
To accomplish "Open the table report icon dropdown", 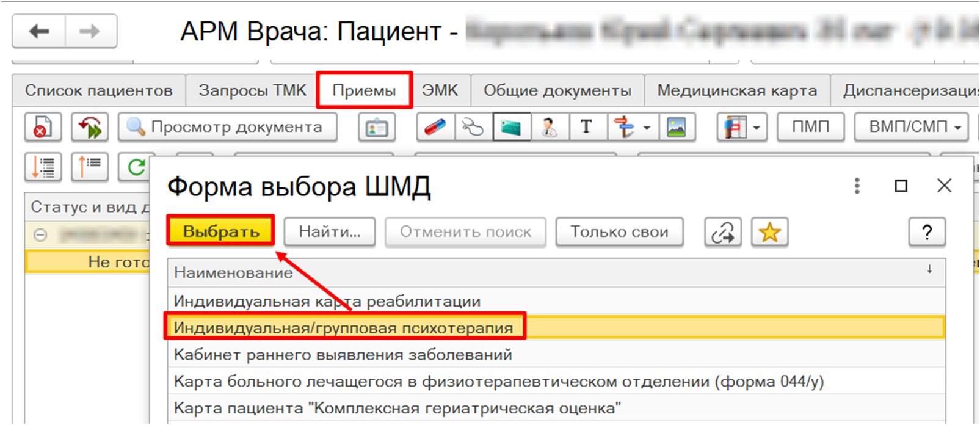I will tap(757, 128).
